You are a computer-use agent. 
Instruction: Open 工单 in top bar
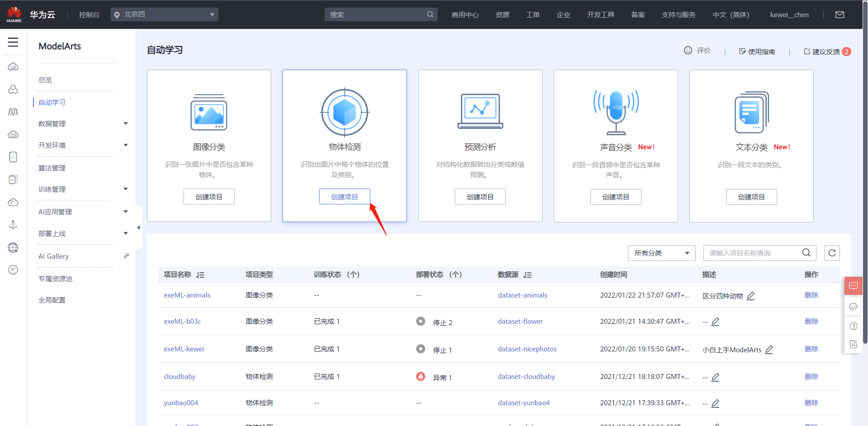click(533, 14)
